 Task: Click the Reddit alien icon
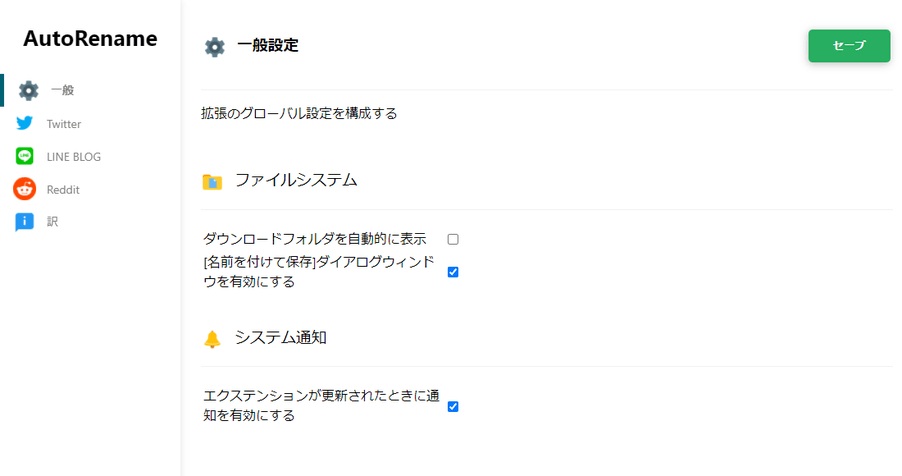pyautogui.click(x=25, y=189)
